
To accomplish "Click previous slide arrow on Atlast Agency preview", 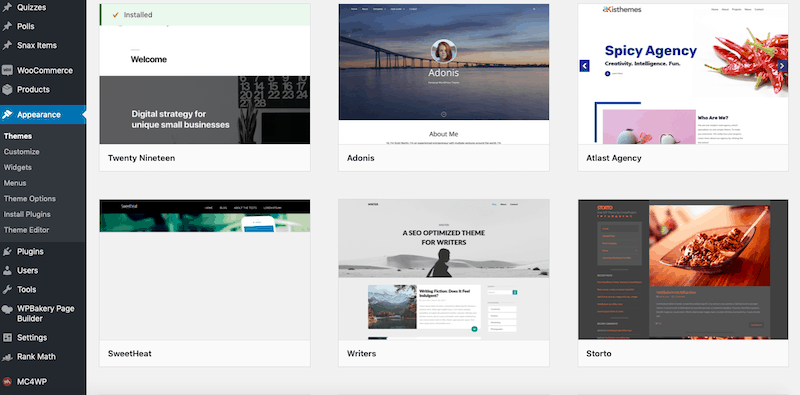I will click(585, 65).
